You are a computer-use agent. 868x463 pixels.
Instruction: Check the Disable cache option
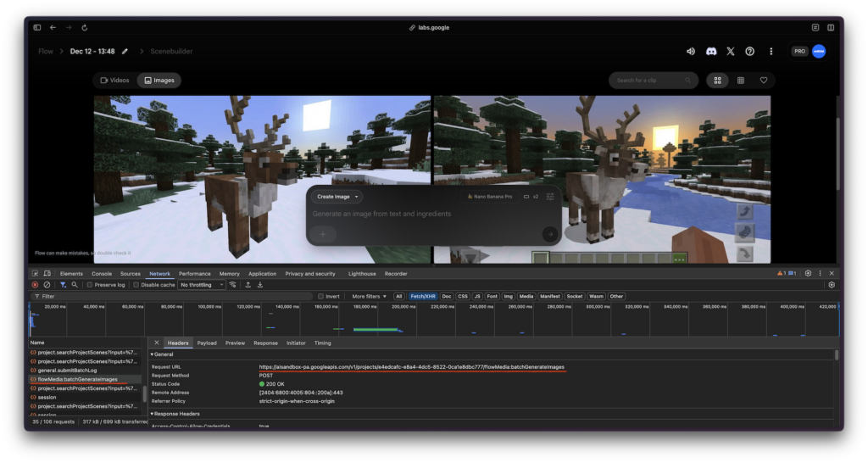[137, 285]
